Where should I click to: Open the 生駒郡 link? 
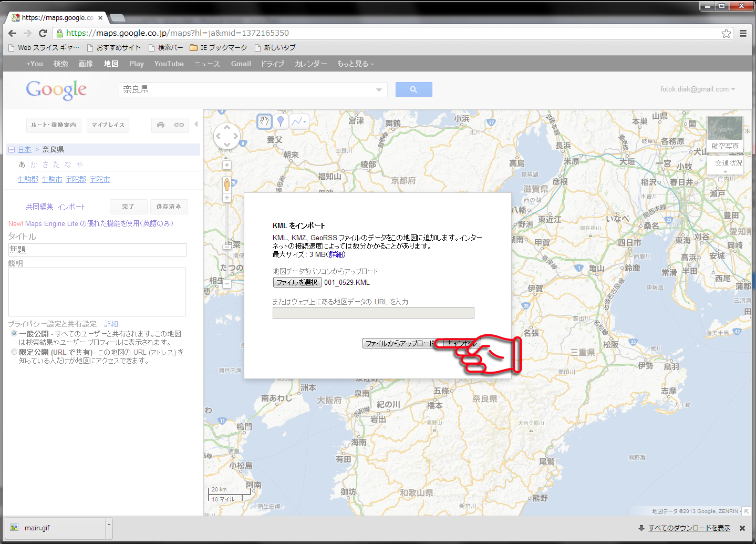28,180
